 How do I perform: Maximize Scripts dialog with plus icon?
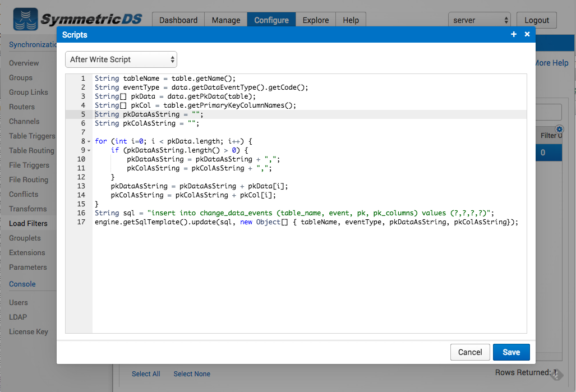[x=514, y=34]
